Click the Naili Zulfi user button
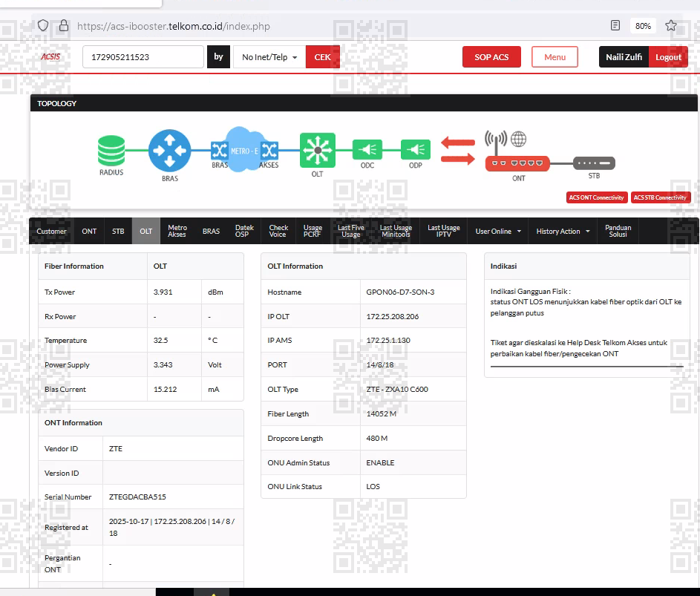This screenshot has width=700, height=596. pos(624,56)
